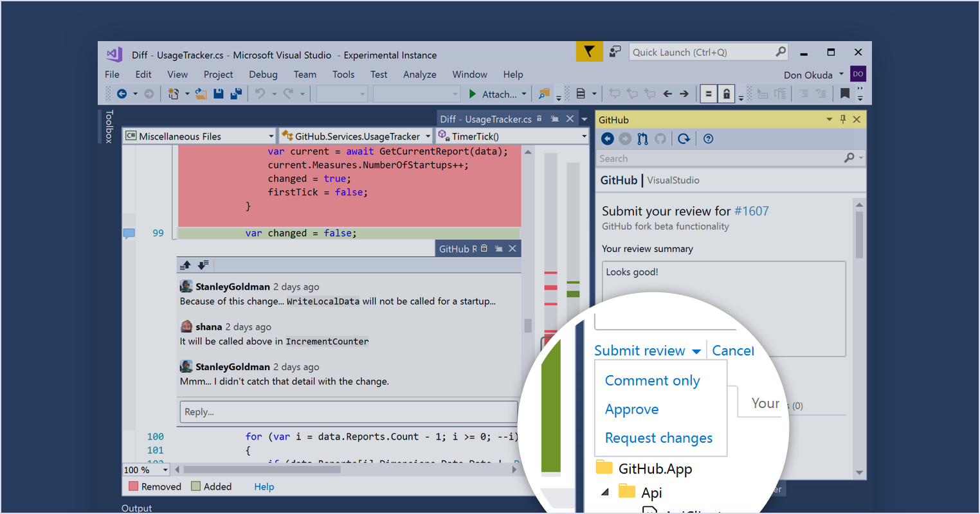Close the Diff - UsageTracker.cs tab

click(570, 119)
